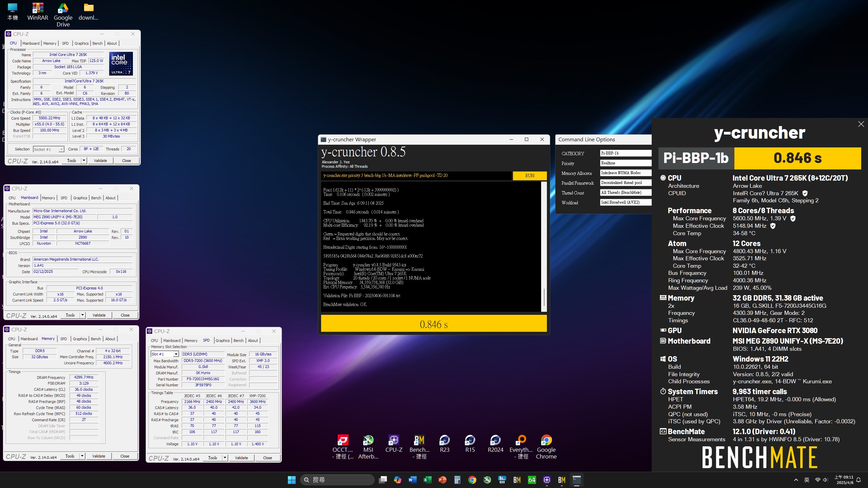Image resolution: width=868 pixels, height=488 pixels.
Task: Open Task View from the taskbar
Action: [x=383, y=480]
